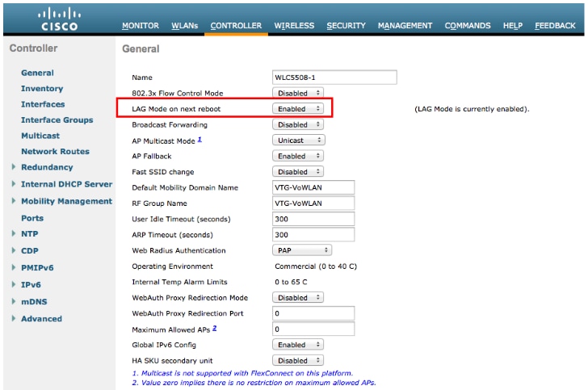This screenshot has height=390, width=588.
Task: Expand the NTP section arrow
Action: pyautogui.click(x=14, y=233)
